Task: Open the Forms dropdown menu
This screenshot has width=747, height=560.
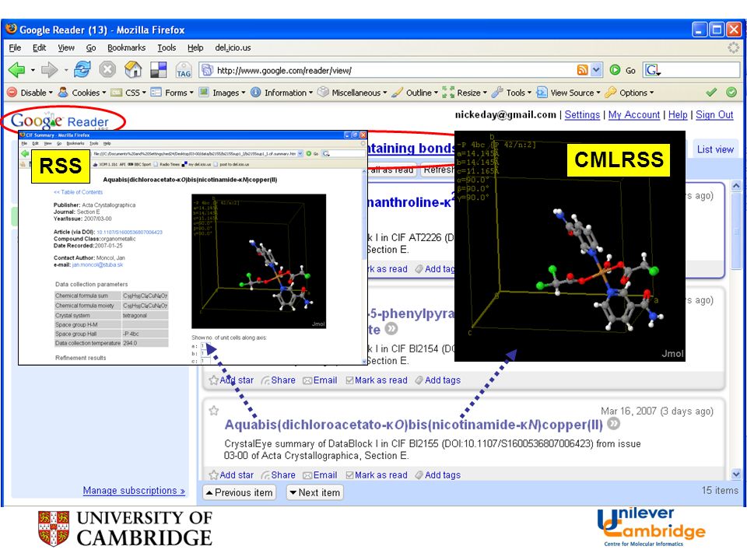Action: point(173,93)
